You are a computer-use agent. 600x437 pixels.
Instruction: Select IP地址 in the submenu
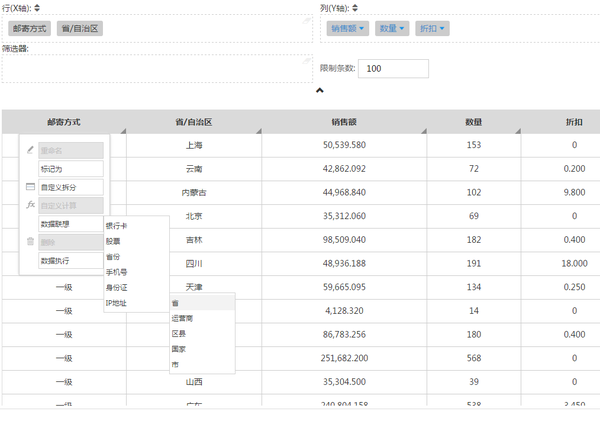pyautogui.click(x=136, y=303)
